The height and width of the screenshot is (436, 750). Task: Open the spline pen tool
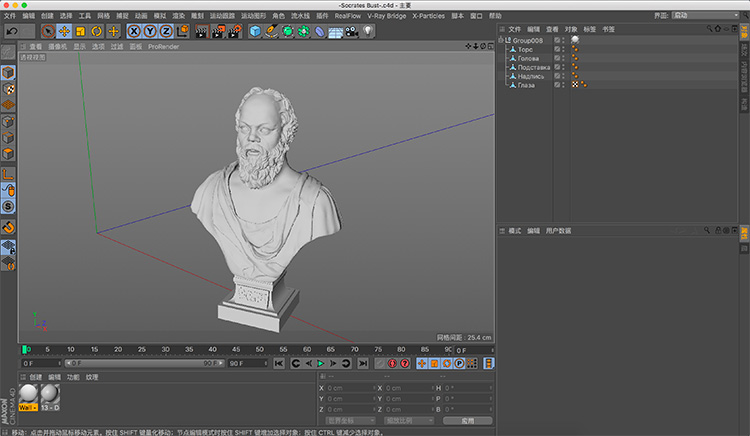[271, 32]
